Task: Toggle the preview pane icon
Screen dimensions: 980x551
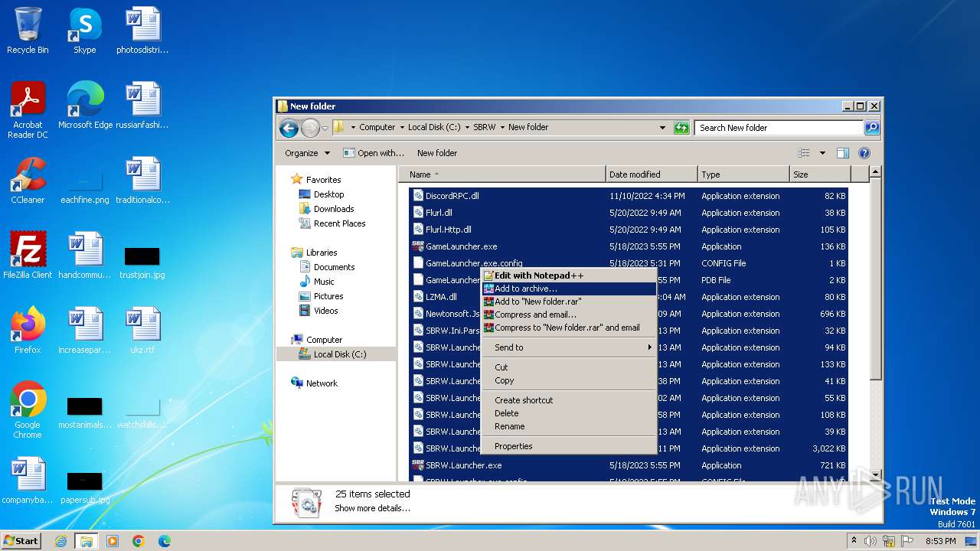Action: point(843,153)
